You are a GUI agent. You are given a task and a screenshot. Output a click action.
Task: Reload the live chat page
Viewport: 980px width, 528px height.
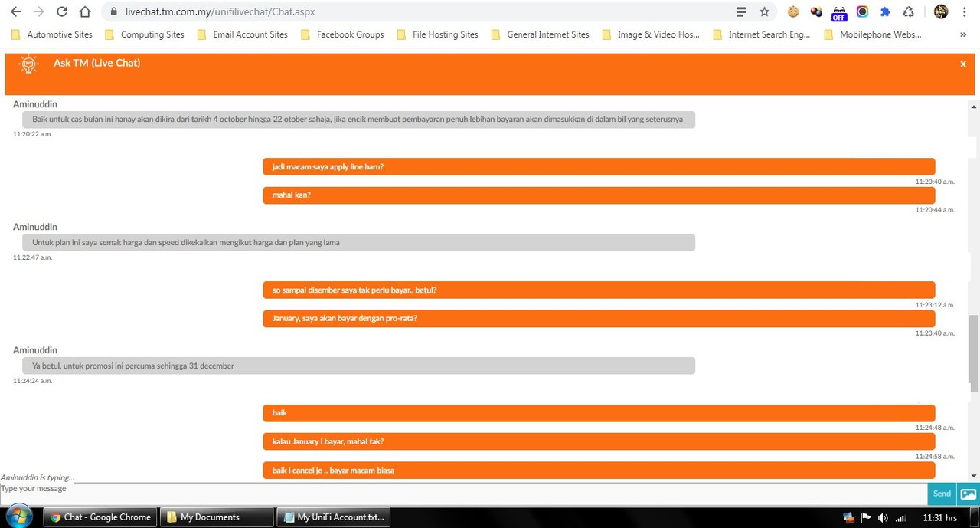(62, 11)
